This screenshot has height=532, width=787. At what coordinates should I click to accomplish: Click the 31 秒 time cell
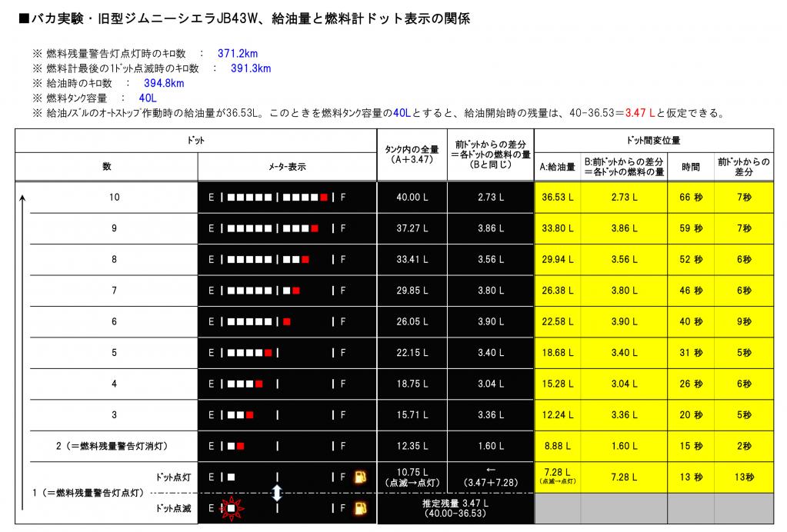pyautogui.click(x=691, y=353)
